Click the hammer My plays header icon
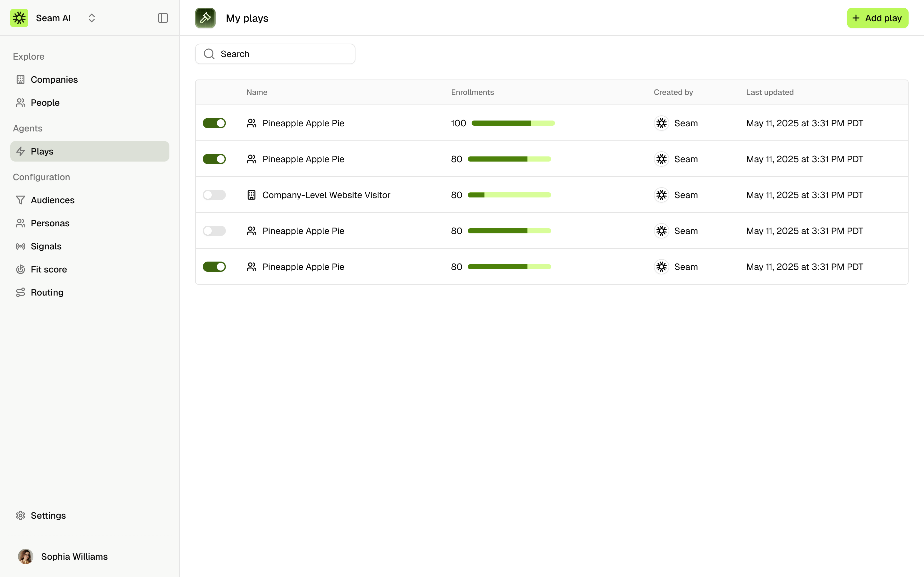Viewport: 924px width, 577px height. pos(205,18)
